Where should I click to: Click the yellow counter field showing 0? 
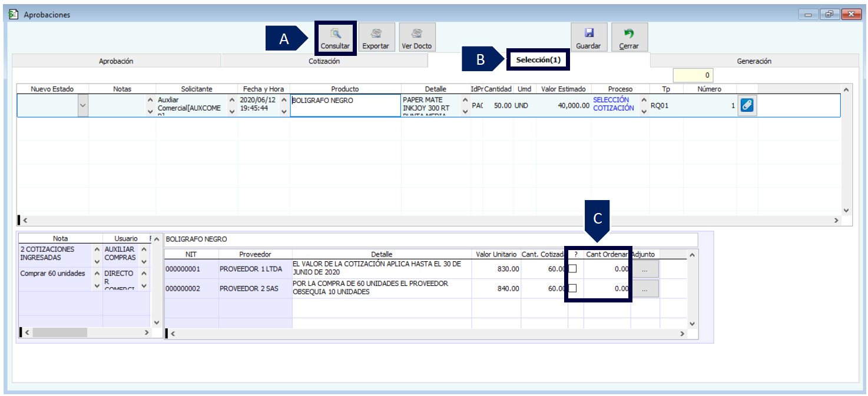click(x=693, y=75)
